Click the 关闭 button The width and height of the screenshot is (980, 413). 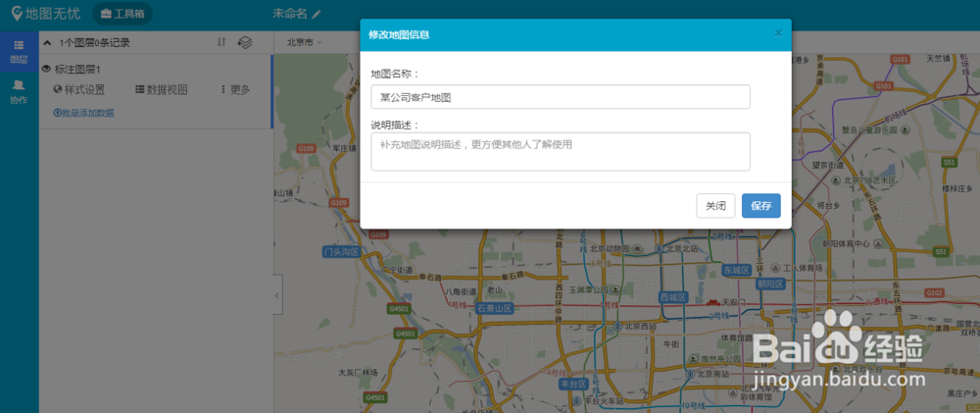(715, 206)
